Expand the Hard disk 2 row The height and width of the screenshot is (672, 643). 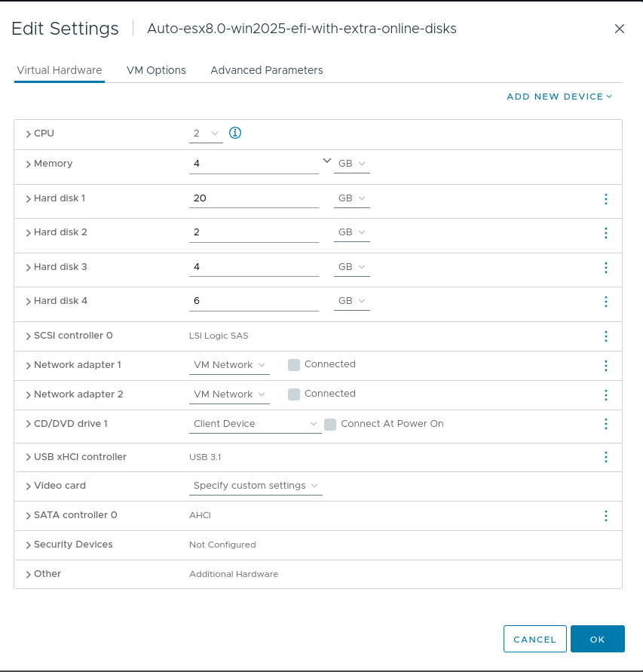click(x=29, y=233)
